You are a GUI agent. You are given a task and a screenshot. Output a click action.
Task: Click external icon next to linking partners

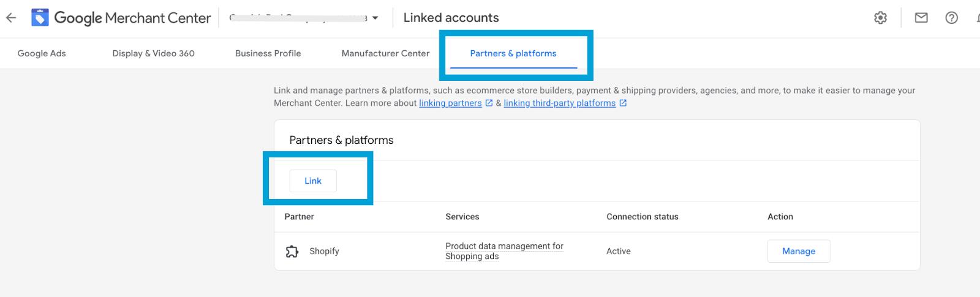489,103
